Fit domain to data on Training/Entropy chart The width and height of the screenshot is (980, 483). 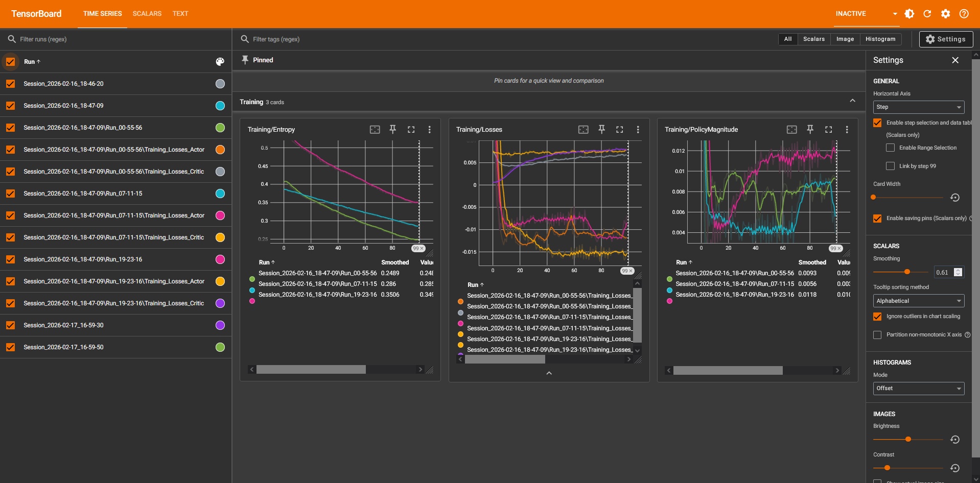point(375,130)
